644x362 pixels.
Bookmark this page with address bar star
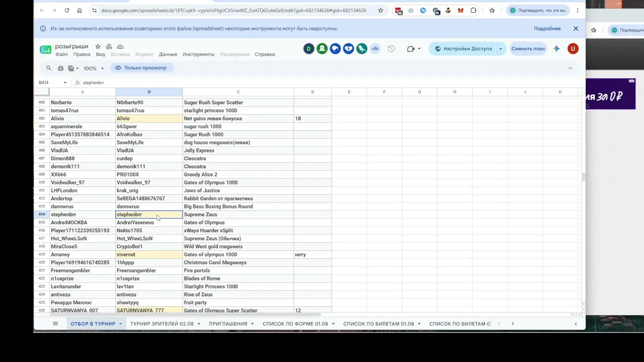380,10
